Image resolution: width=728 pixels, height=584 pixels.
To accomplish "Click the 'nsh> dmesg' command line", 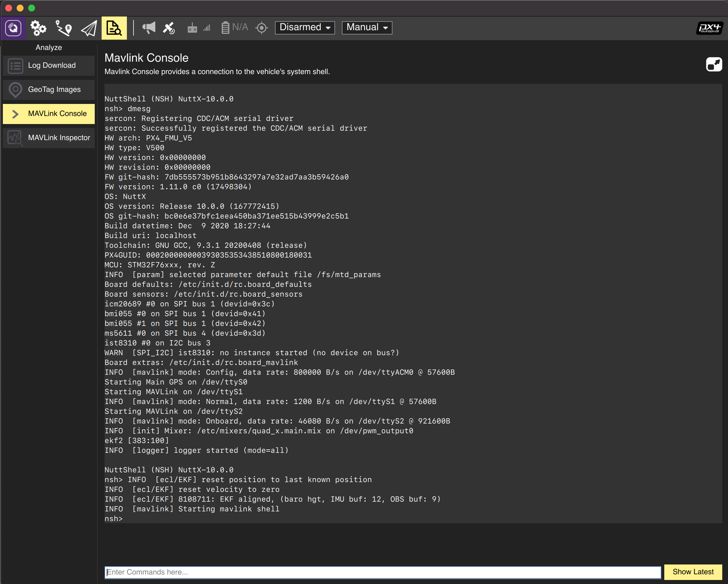I will click(128, 109).
